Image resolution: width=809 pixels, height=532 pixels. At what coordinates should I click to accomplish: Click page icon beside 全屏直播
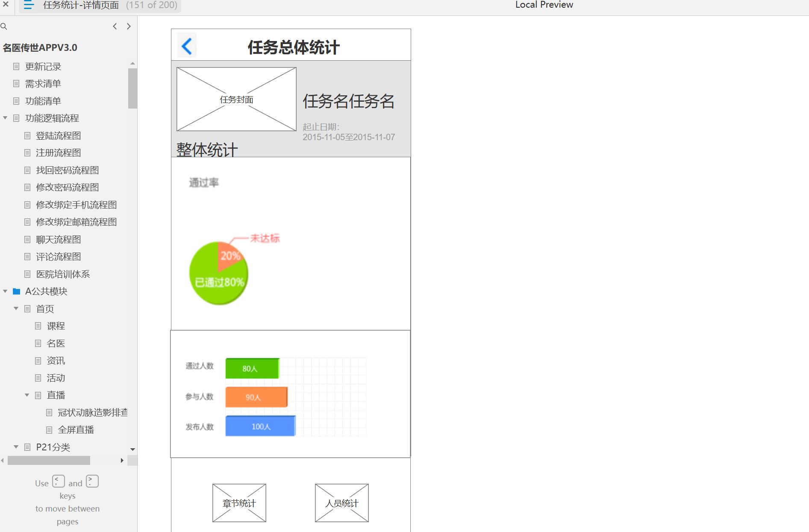[x=49, y=430]
